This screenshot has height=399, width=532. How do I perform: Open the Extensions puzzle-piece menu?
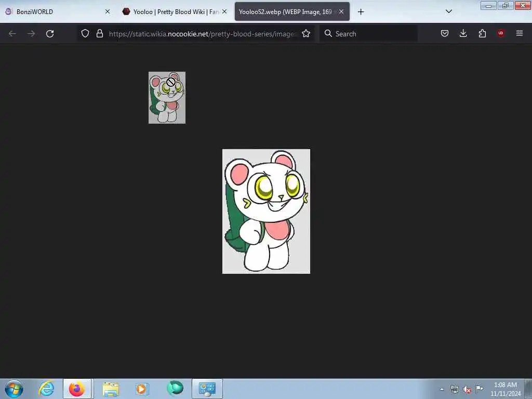[x=482, y=33]
